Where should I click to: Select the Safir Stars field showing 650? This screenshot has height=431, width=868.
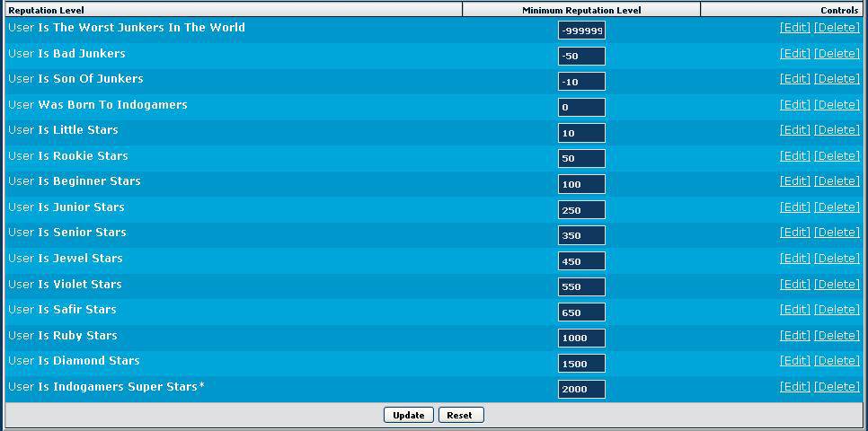click(x=581, y=312)
